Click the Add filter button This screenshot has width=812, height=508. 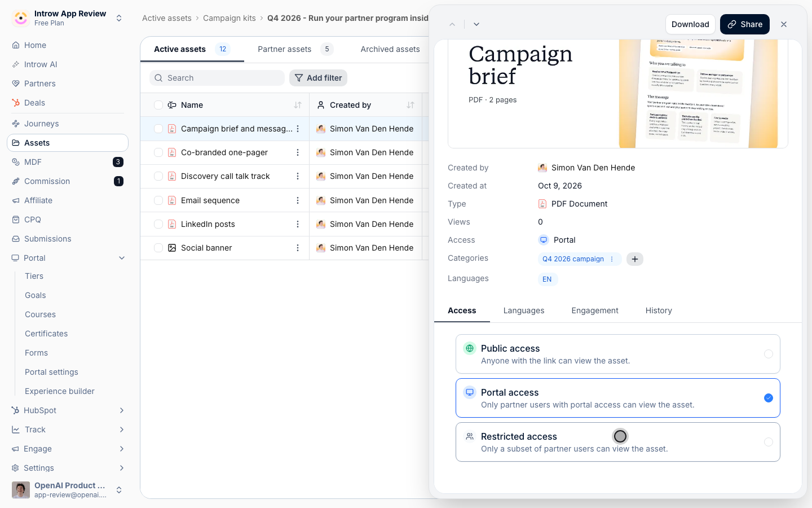tap(318, 78)
